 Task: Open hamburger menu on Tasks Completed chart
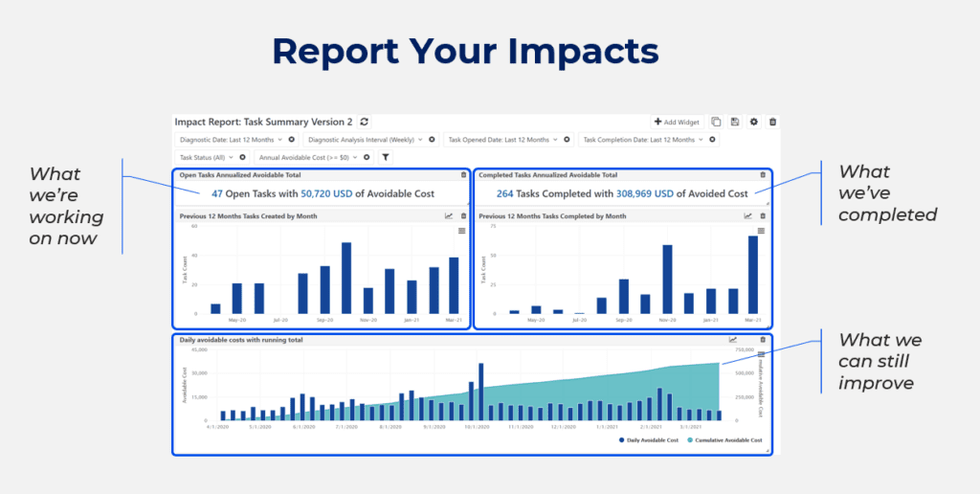[x=762, y=231]
